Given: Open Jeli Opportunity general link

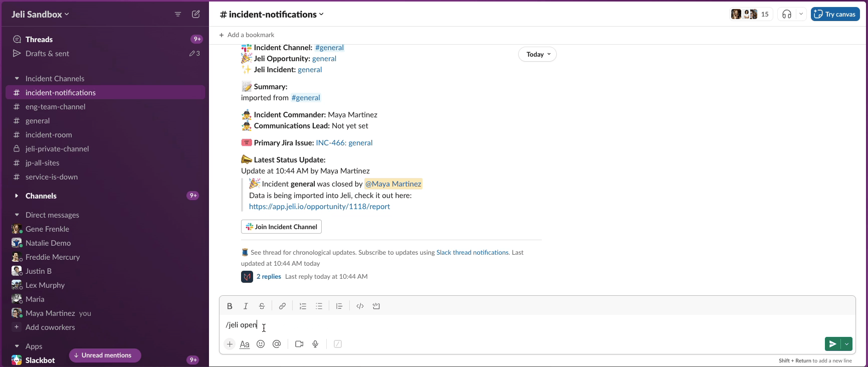Looking at the screenshot, I should [x=324, y=58].
